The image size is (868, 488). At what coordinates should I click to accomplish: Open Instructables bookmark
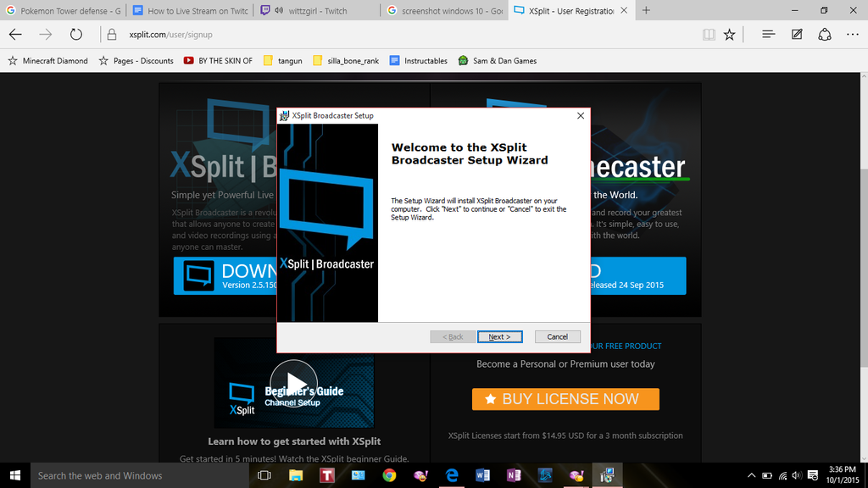click(x=419, y=61)
